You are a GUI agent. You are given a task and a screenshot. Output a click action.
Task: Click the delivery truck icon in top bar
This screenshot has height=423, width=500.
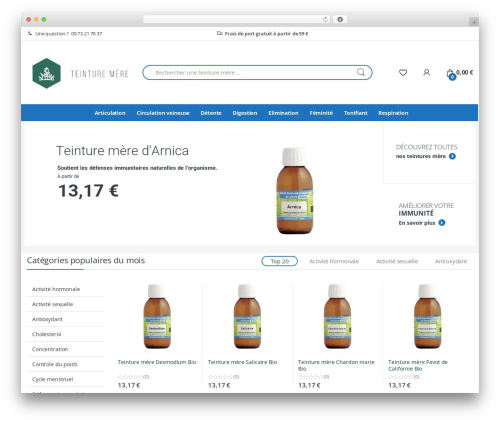click(219, 33)
